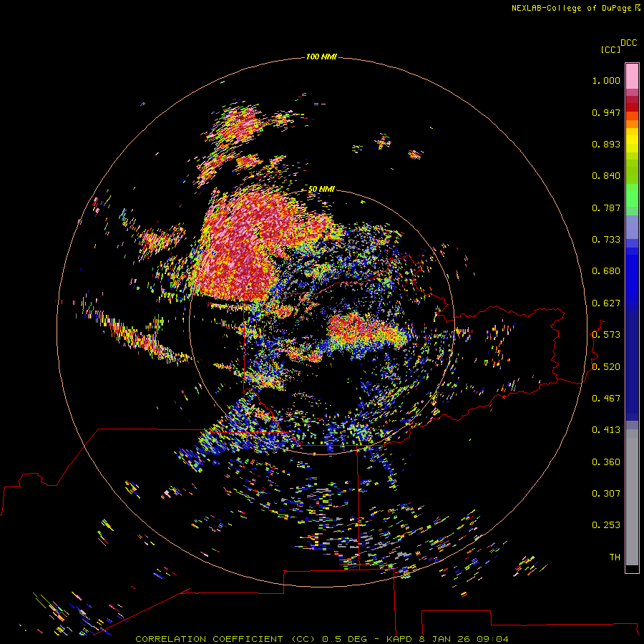Image resolution: width=644 pixels, height=644 pixels.
Task: Select the 0.733 color scale value
Action: point(606,240)
